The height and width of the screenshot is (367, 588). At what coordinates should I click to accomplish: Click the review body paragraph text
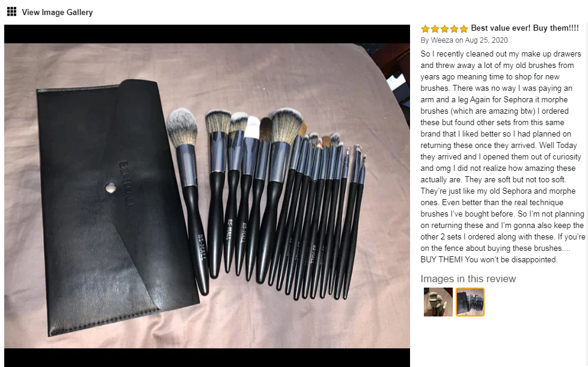pos(502,156)
